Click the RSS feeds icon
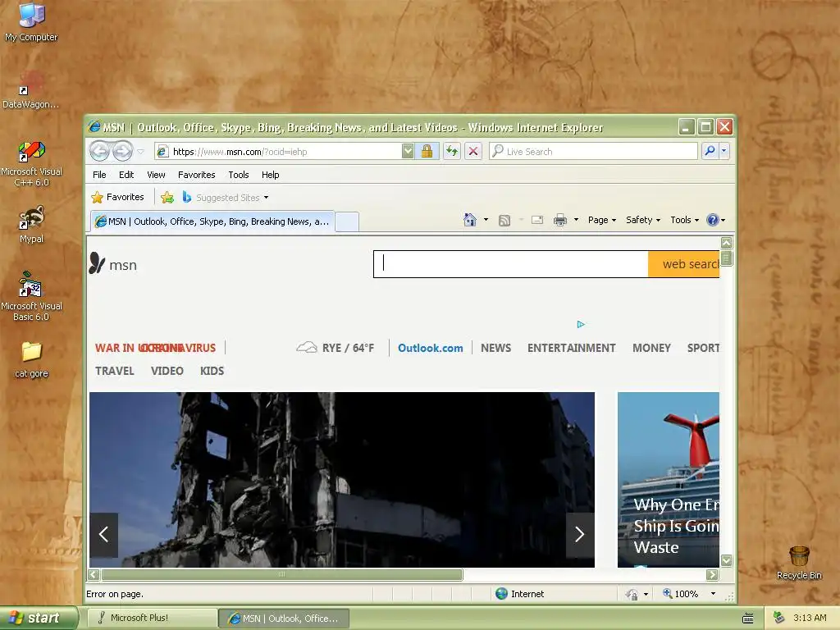Image resolution: width=840 pixels, height=630 pixels. coord(504,220)
